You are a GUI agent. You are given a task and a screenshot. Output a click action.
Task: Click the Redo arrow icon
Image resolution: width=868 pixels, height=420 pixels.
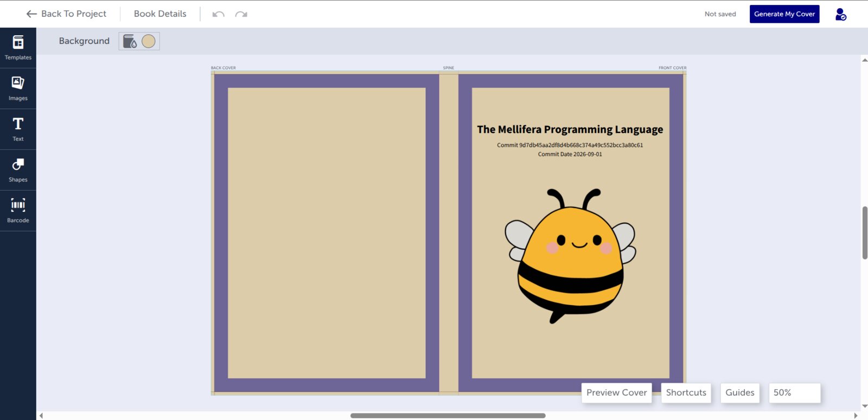click(x=241, y=14)
